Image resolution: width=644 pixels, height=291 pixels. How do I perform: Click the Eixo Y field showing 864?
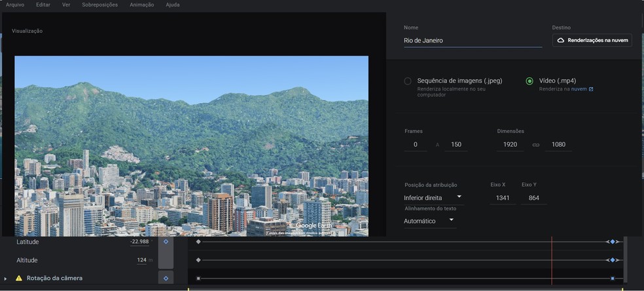point(534,198)
